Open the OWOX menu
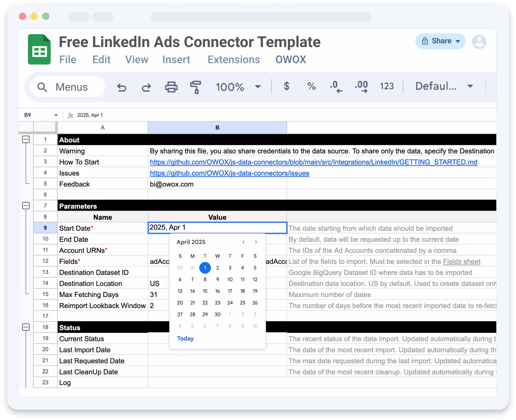Viewport: 516px width, 420px height. tap(291, 59)
